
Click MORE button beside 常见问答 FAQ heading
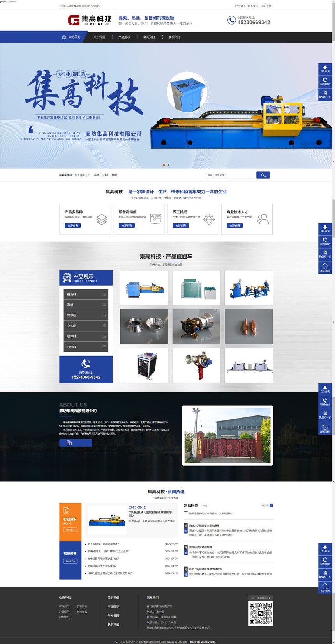(x=267, y=506)
